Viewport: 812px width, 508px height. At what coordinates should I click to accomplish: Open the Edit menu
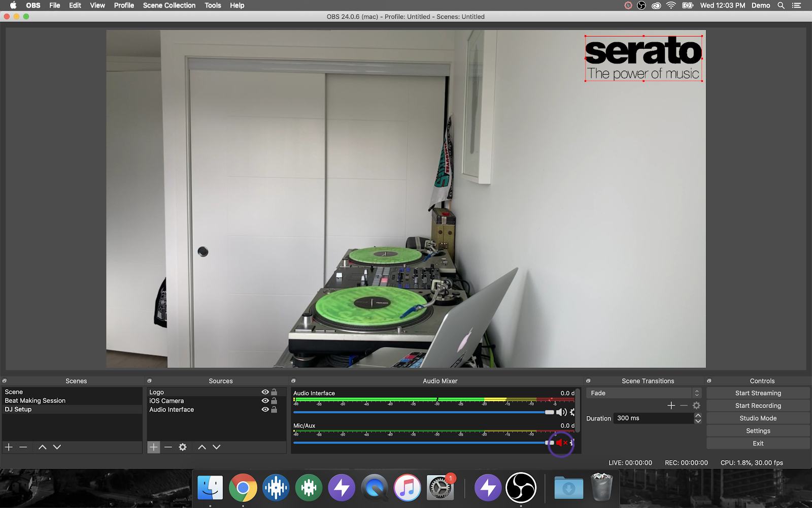point(75,6)
